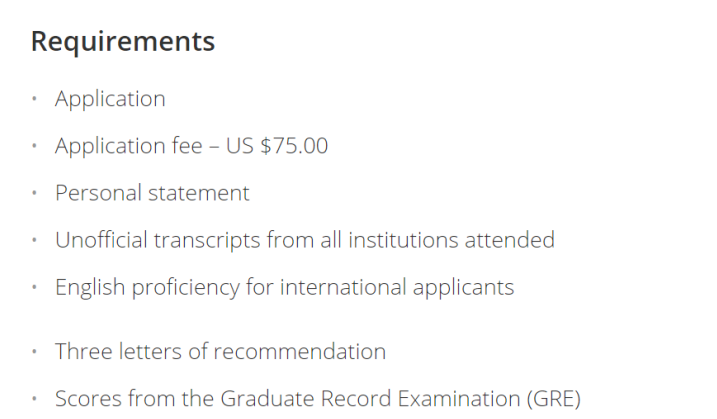Click the bullet beside Application fee
Image resolution: width=717 pixels, height=419 pixels.
click(34, 146)
